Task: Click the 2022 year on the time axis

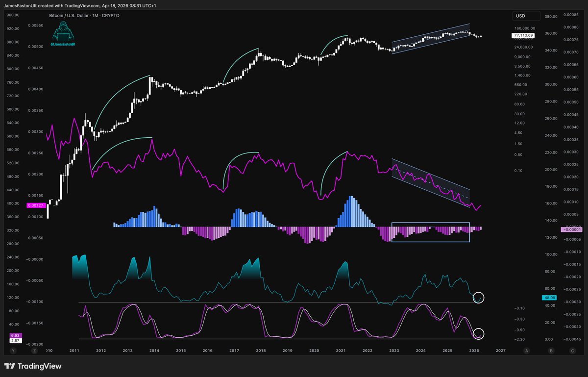Action: coord(367,351)
